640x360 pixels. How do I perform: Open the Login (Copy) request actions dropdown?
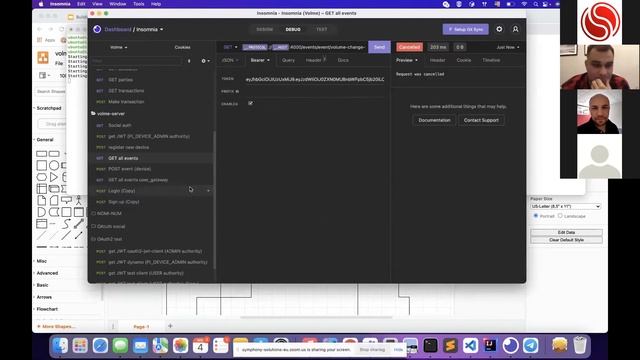(208, 191)
